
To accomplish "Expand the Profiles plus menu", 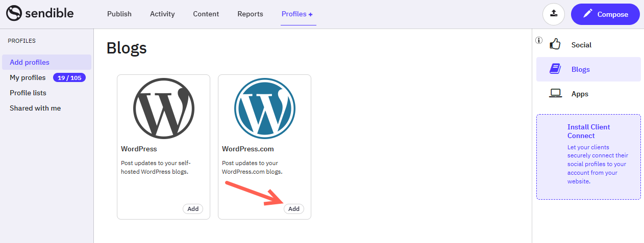I will tap(297, 14).
